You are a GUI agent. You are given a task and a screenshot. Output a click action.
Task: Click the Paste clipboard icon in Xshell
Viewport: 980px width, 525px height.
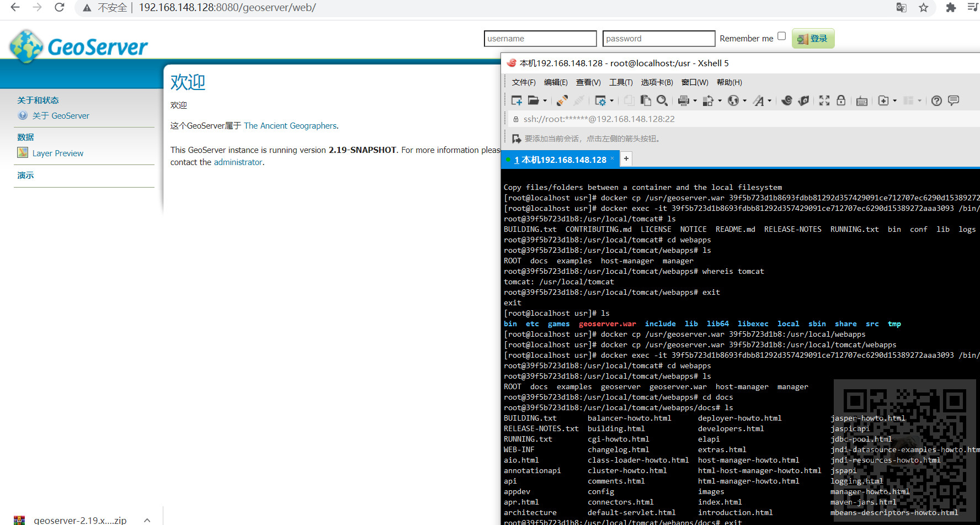tap(646, 100)
